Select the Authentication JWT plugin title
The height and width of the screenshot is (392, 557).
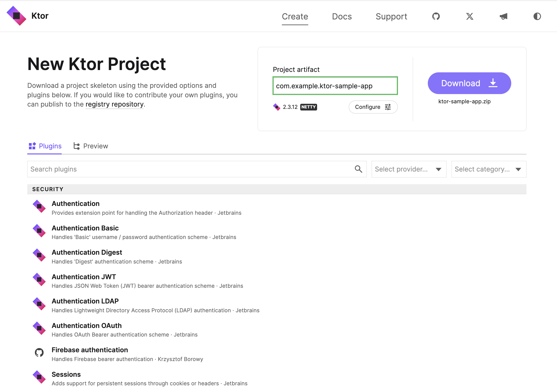84,277
